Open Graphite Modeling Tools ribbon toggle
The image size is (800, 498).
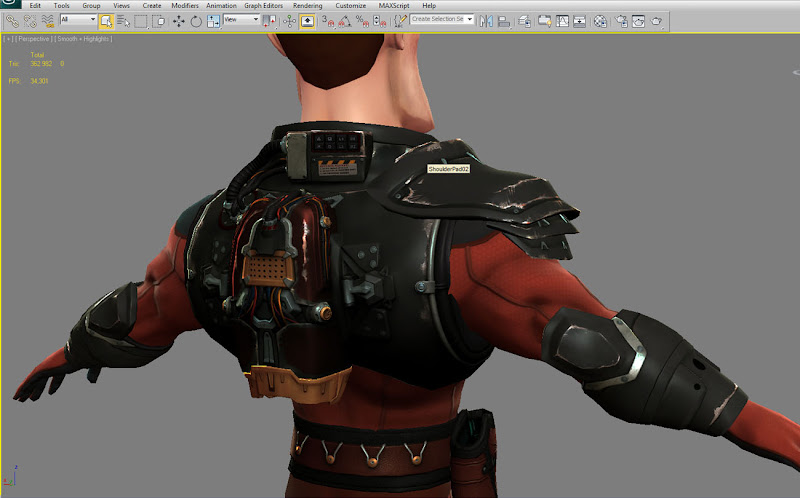(544, 21)
